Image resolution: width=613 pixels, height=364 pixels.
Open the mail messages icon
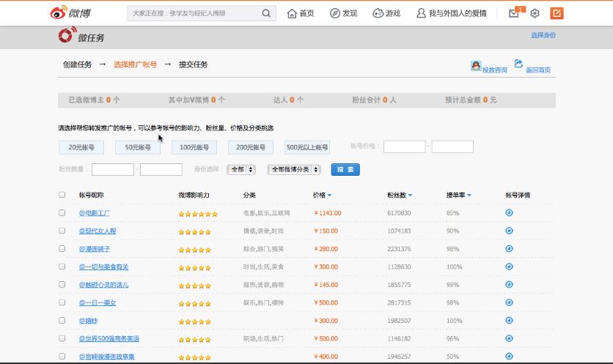coord(514,13)
